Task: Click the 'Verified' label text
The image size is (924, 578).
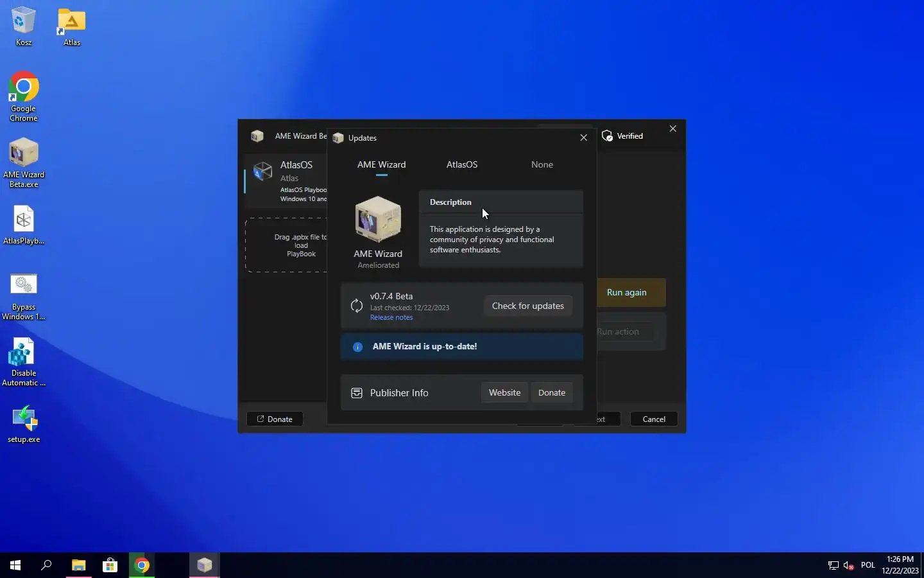Action: (630, 136)
